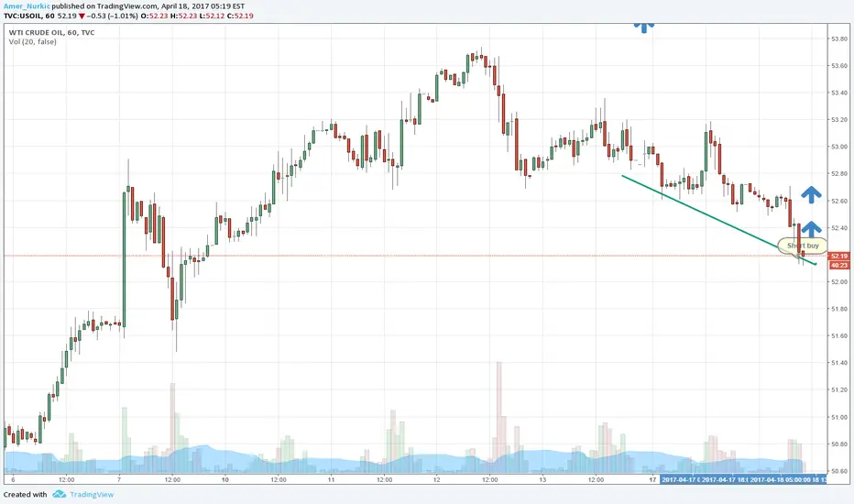The height and width of the screenshot is (504, 854).
Task: Click the first 2017-04-17 blue time marker
Action: [x=679, y=480]
